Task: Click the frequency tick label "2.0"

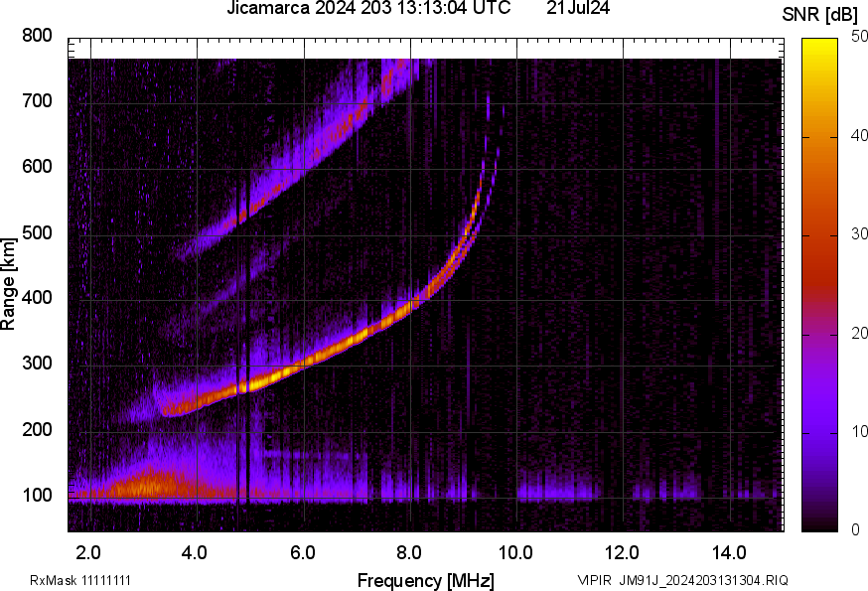Action: point(88,552)
